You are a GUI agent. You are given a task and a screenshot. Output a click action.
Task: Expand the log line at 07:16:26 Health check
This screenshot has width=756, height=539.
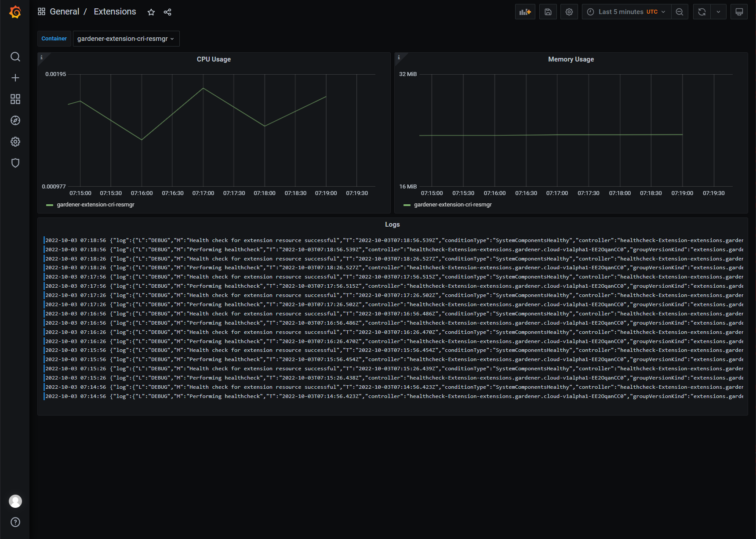[393, 332]
